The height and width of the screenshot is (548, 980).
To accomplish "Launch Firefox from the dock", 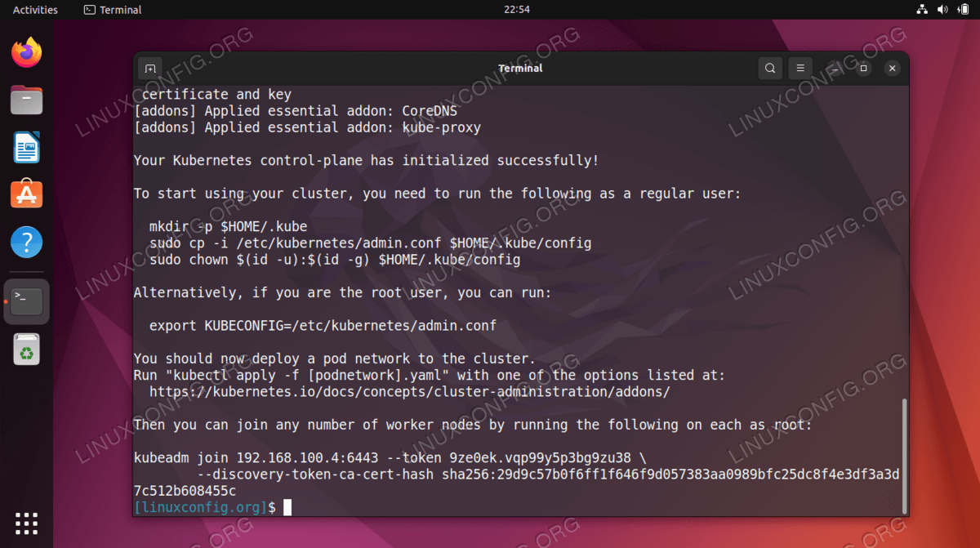I will tap(26, 53).
